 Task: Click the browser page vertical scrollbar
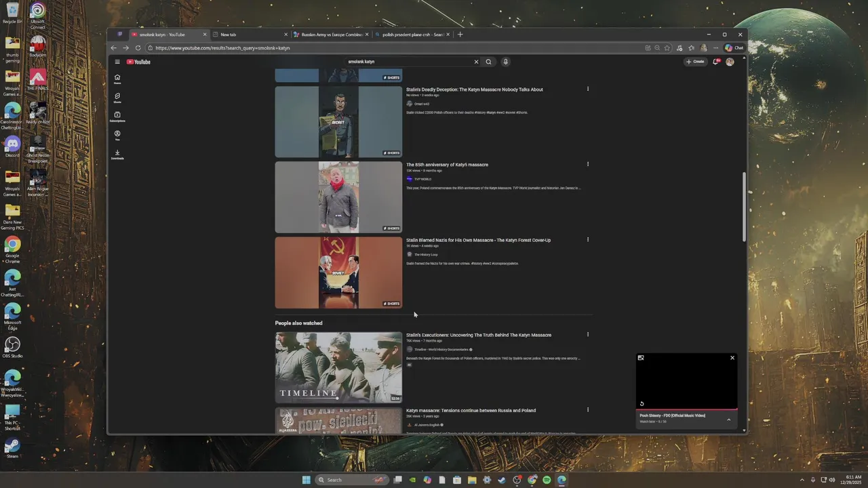[x=744, y=207]
